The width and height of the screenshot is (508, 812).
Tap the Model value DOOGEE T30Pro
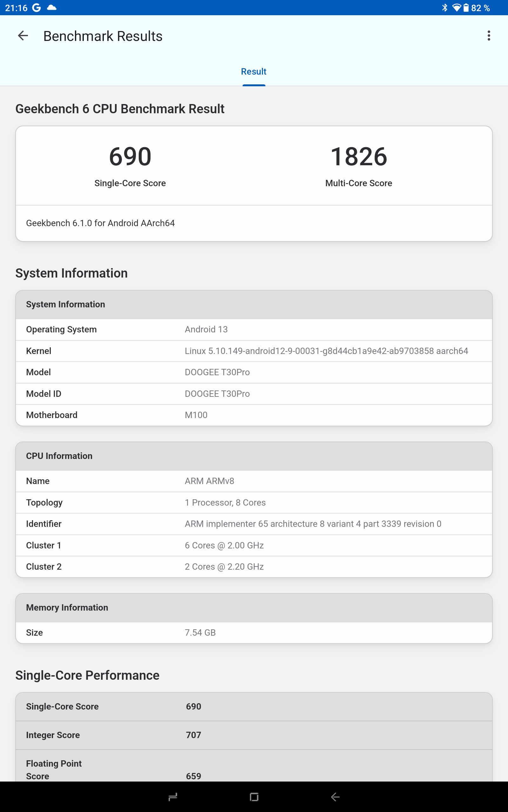[x=217, y=372]
